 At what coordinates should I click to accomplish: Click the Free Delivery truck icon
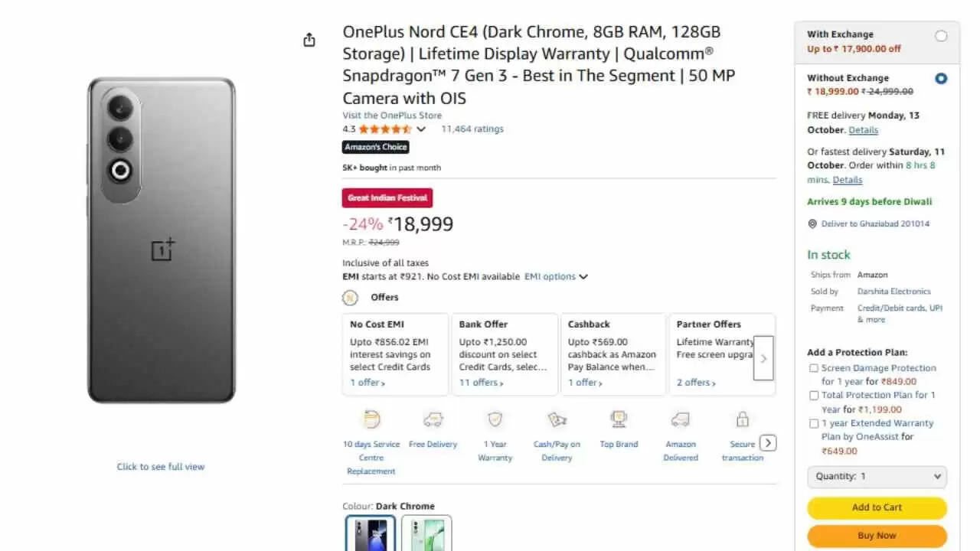433,419
